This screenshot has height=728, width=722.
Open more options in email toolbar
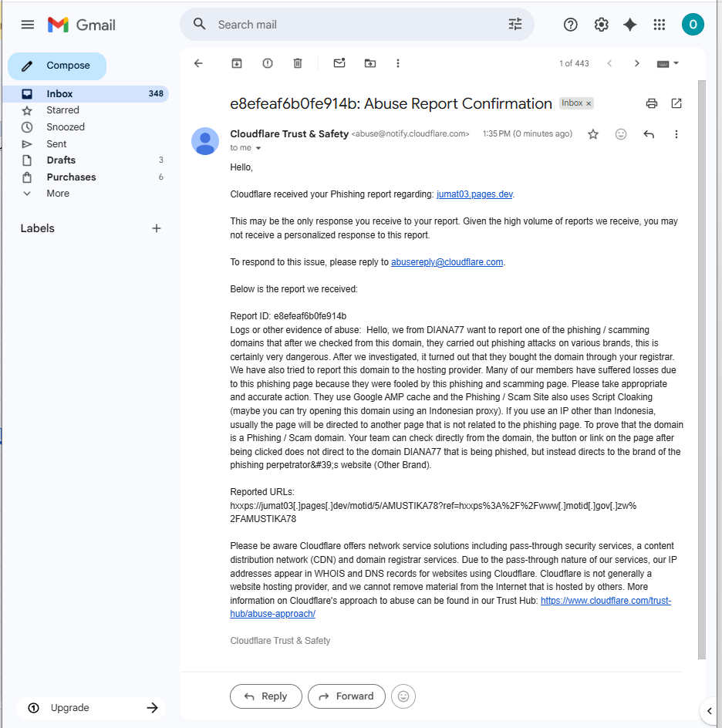tap(398, 63)
